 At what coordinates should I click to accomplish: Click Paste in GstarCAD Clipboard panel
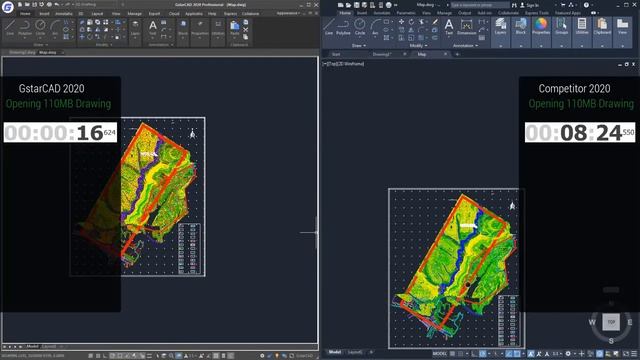click(x=235, y=29)
